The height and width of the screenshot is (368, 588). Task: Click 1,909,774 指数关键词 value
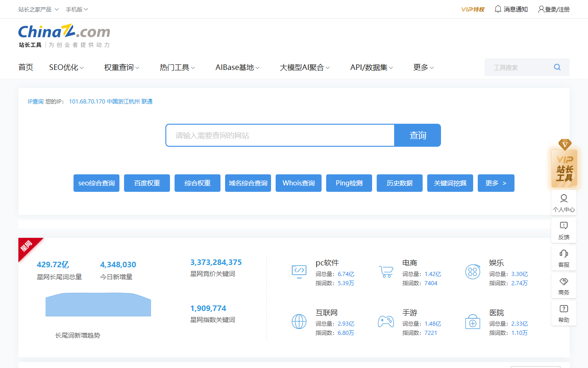coord(208,308)
